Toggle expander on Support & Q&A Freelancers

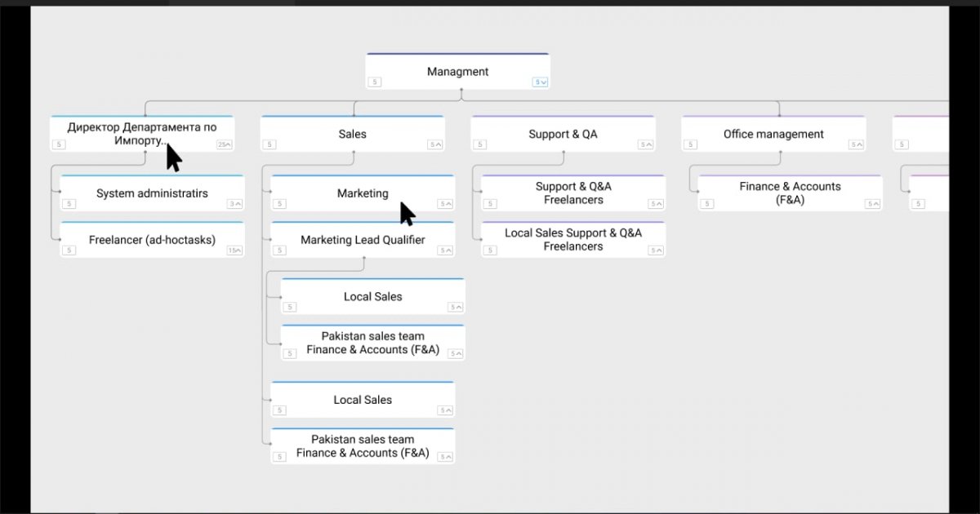pyautogui.click(x=657, y=204)
